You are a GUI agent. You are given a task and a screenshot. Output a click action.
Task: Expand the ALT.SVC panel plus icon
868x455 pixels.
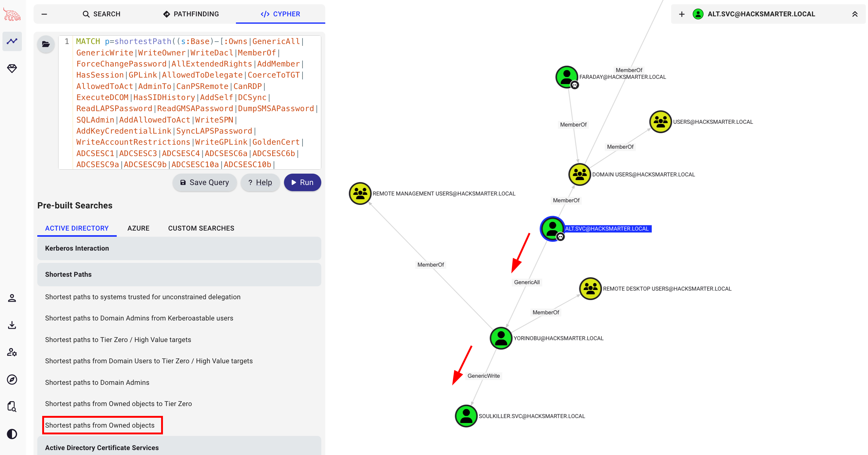click(681, 14)
